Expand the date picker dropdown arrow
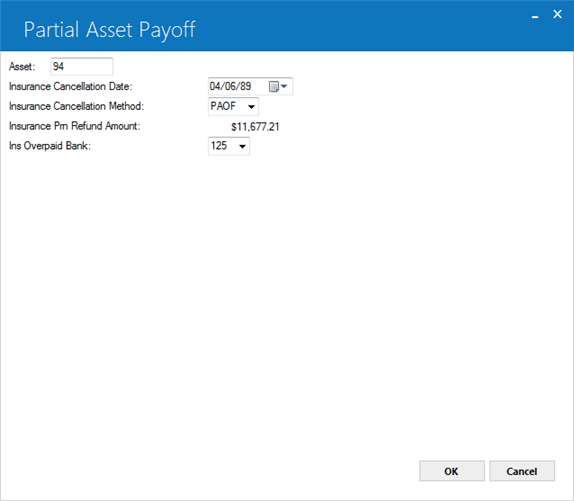Screen dimensions: 574x501 coord(284,87)
